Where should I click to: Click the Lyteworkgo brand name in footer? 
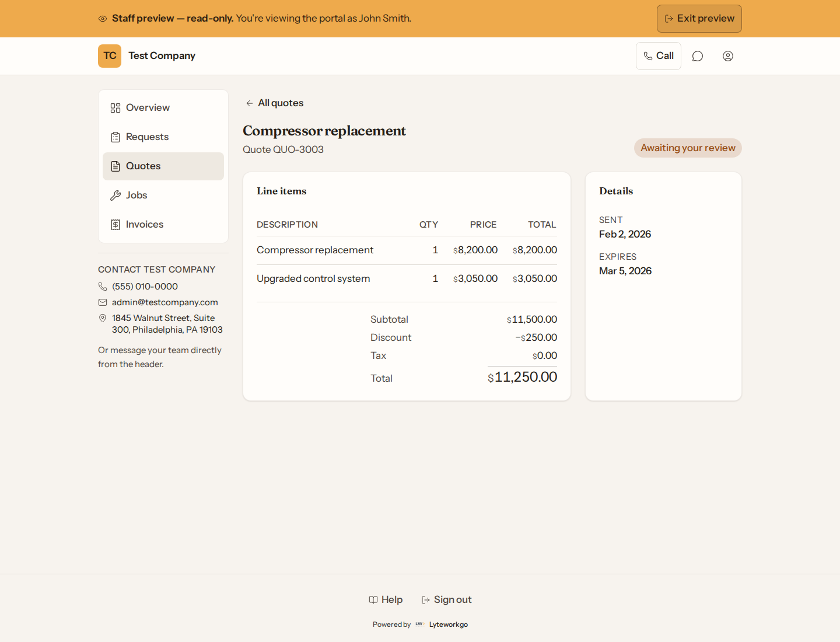tap(449, 624)
